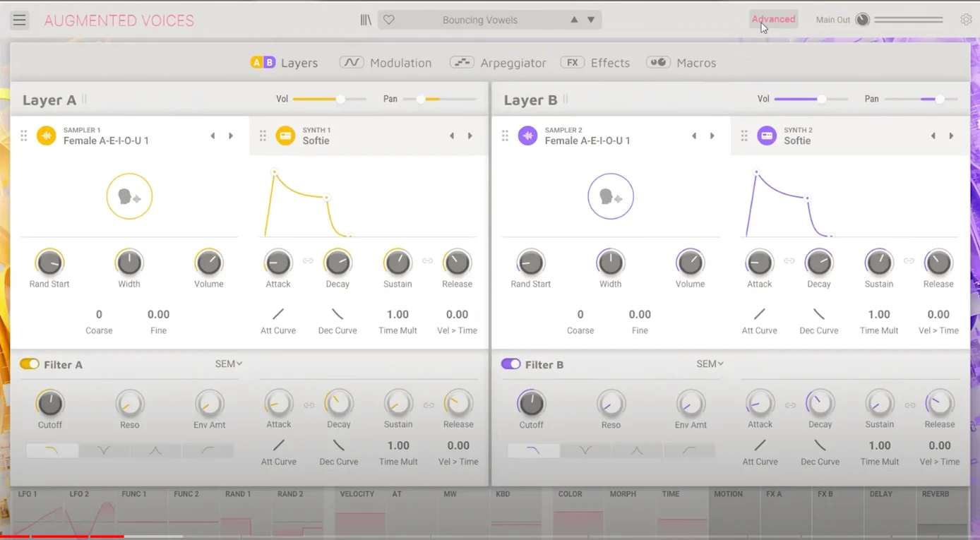Switch to the Arpeggiator tab
Image resolution: width=980 pixels, height=540 pixels.
pos(498,63)
